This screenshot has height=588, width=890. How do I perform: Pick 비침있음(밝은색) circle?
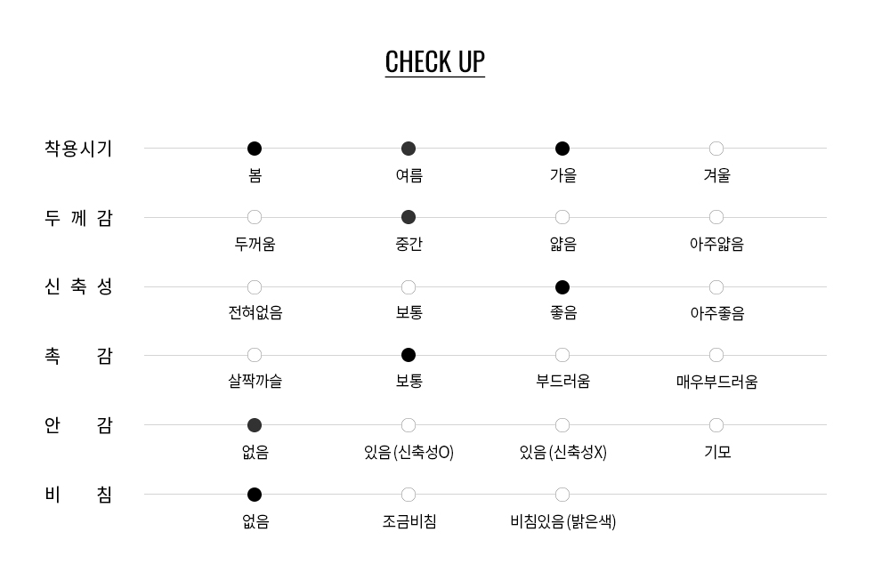562,495
